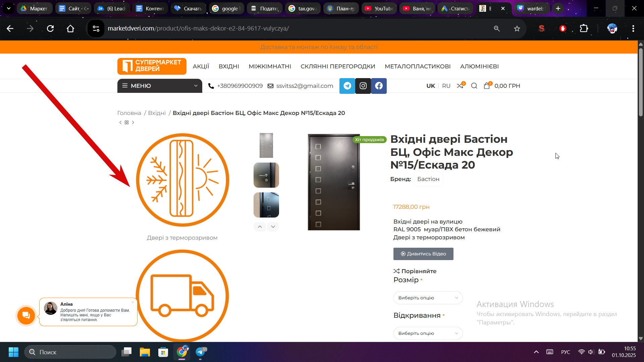Expand the МЕНЮ dropdown
Viewport: 644px width, 362px height.
pyautogui.click(x=160, y=86)
